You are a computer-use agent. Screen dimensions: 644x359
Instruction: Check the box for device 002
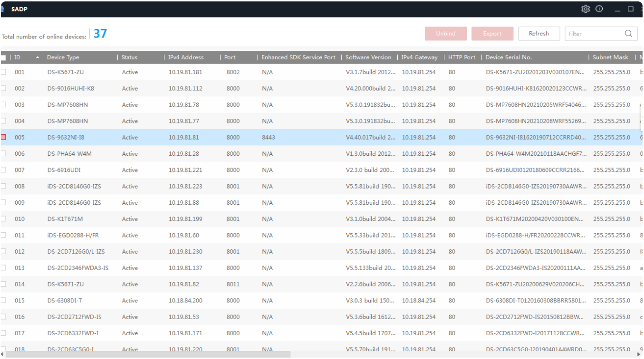click(x=3, y=88)
